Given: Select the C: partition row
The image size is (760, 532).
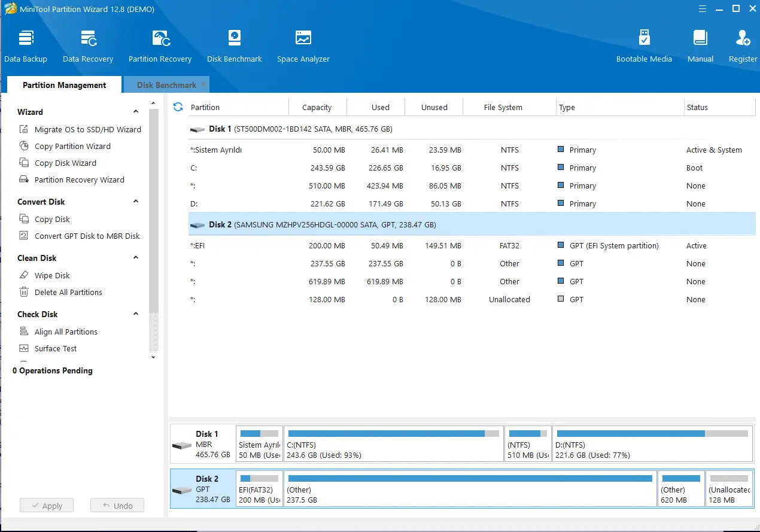Looking at the screenshot, I should point(472,168).
